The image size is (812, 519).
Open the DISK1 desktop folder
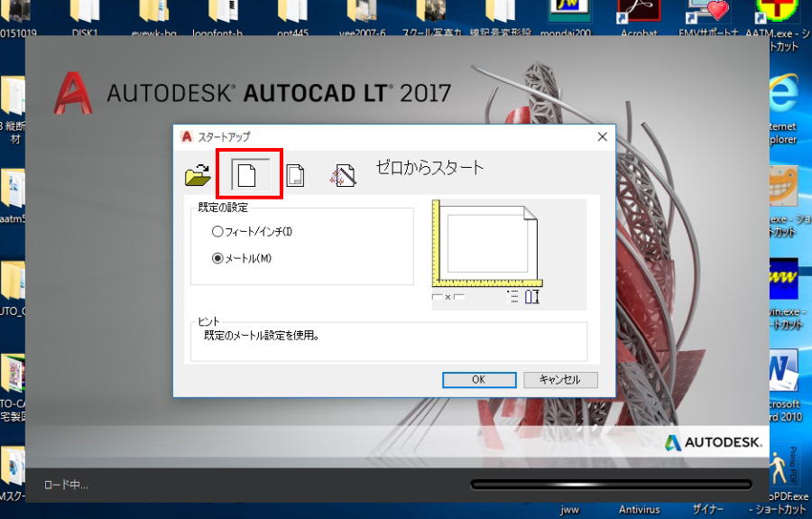coord(85,18)
